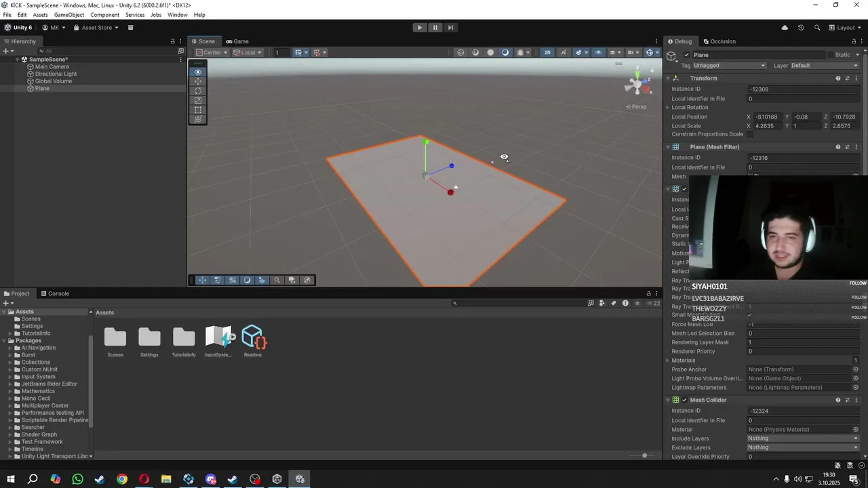Open the Asset Store dropdown
The height and width of the screenshot is (488, 868).
[96, 28]
